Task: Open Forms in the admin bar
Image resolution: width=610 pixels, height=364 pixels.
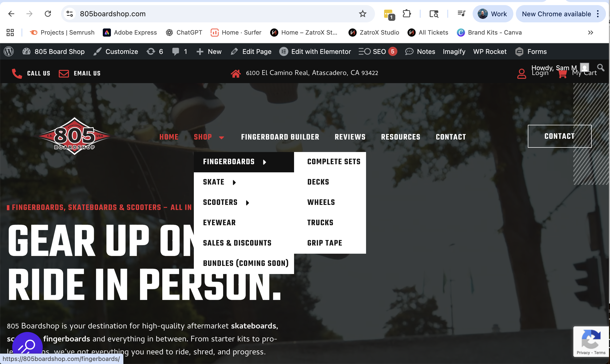Action: point(531,52)
